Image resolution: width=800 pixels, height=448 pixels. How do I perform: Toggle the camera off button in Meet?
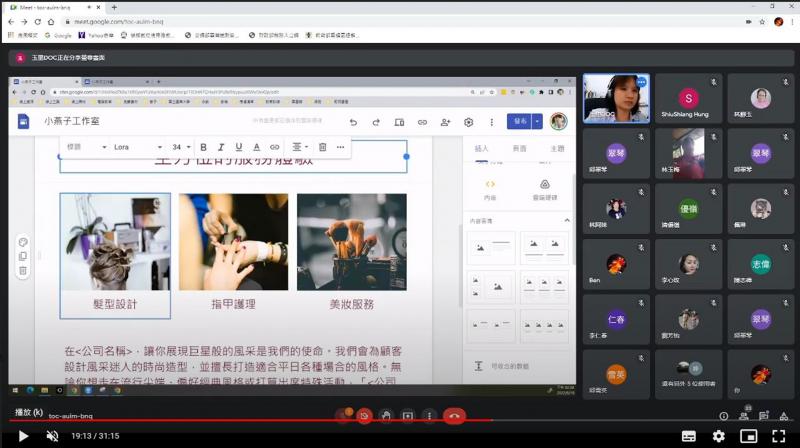pyautogui.click(x=364, y=416)
